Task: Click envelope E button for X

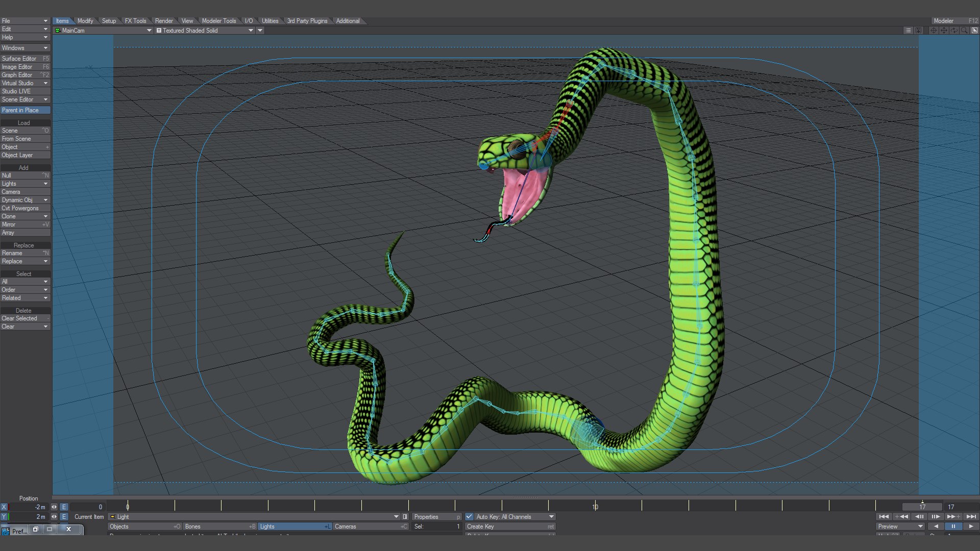Action: click(64, 507)
